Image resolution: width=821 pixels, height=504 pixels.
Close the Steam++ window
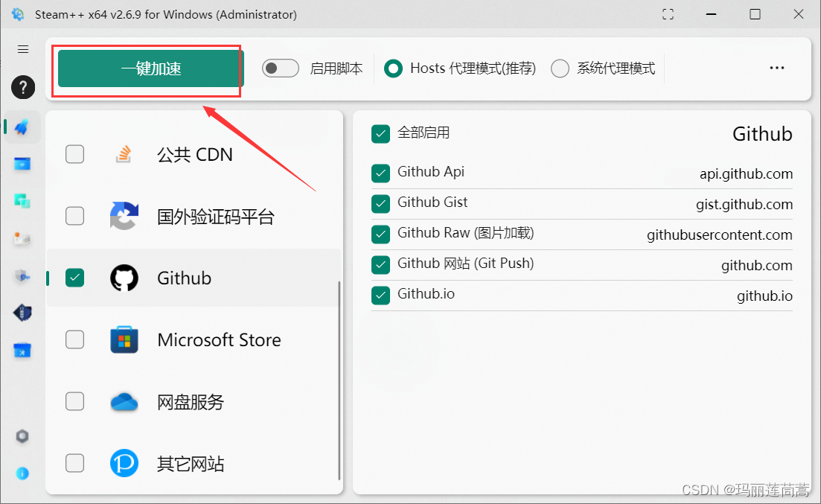[799, 14]
